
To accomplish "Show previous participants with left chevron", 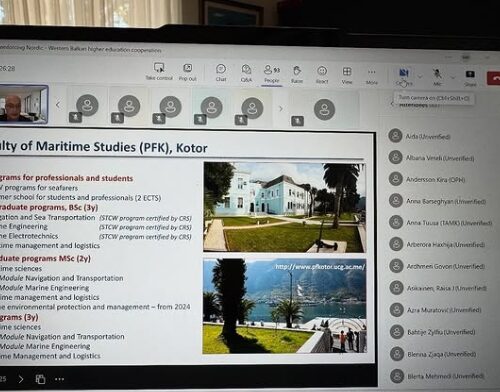I will point(58,105).
